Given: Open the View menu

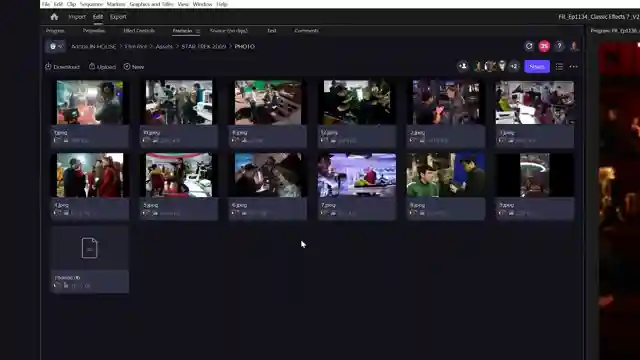Looking at the screenshot, I should [183, 4].
